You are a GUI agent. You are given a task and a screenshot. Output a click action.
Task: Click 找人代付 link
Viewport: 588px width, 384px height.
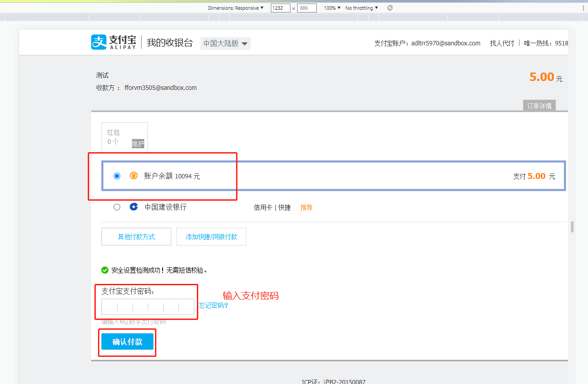[502, 43]
